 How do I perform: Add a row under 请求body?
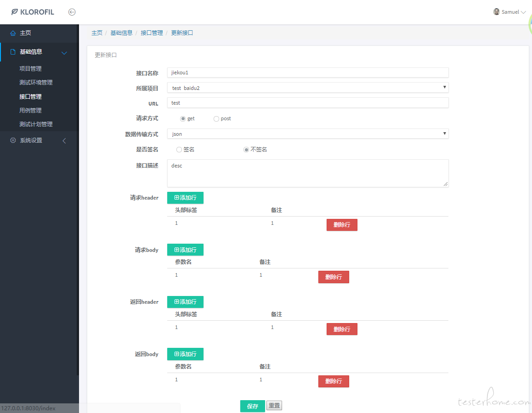click(x=185, y=250)
